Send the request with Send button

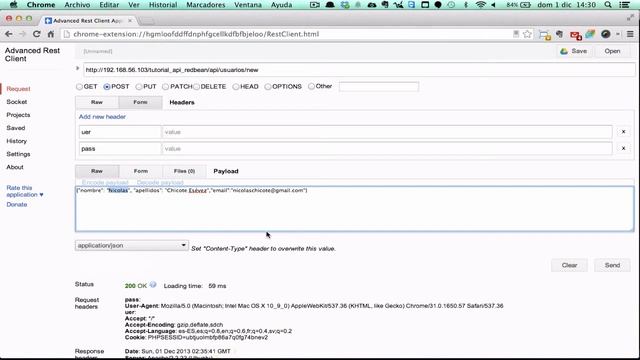(x=612, y=265)
